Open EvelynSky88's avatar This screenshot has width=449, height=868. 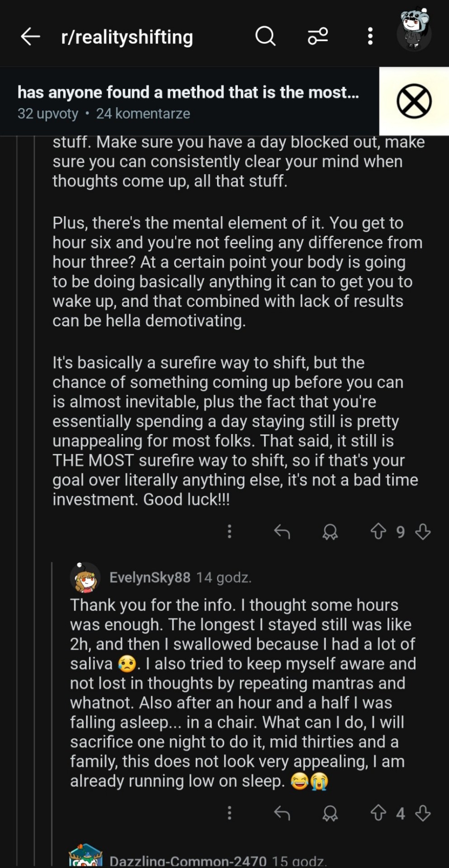(85, 578)
